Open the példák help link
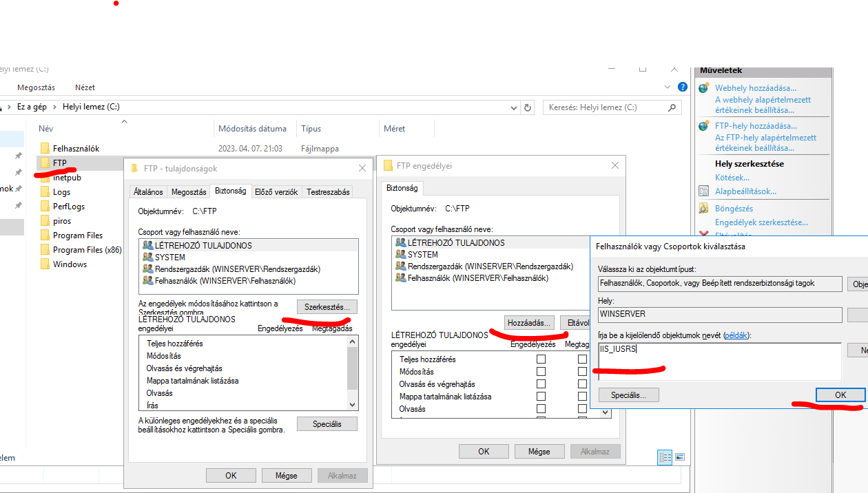868x493 pixels. click(735, 335)
